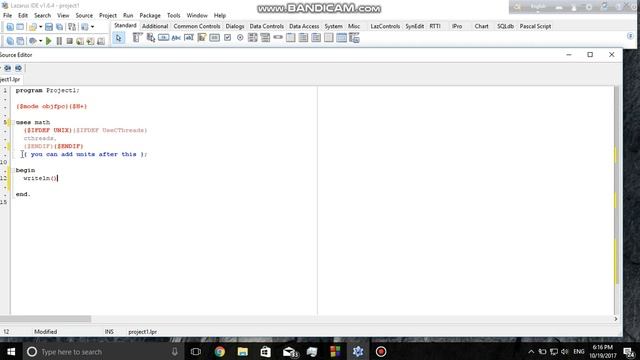This screenshot has width=640, height=360.
Task: Switch to SynEdit palette tab
Action: [414, 26]
